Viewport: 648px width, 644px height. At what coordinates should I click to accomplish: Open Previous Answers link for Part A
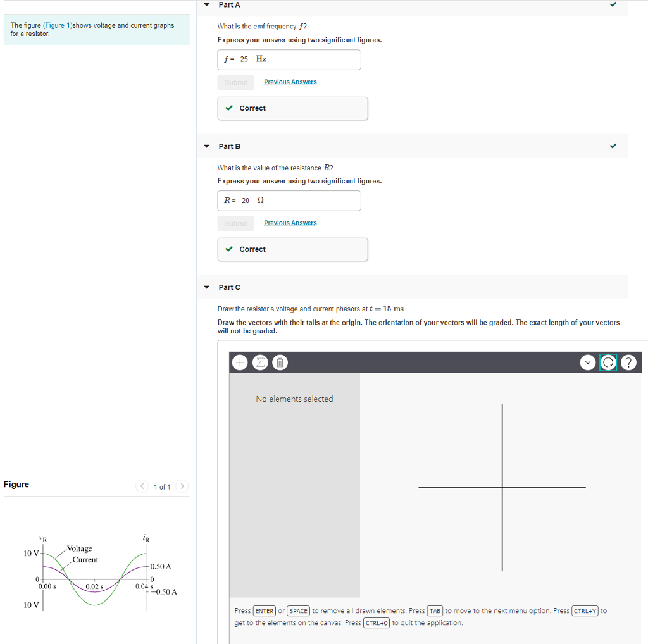click(290, 82)
